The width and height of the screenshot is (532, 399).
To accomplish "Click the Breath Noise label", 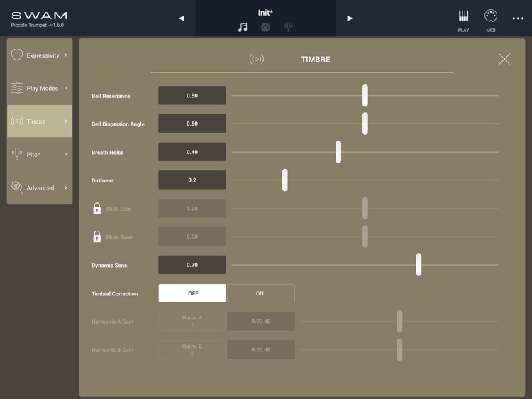I will (108, 153).
